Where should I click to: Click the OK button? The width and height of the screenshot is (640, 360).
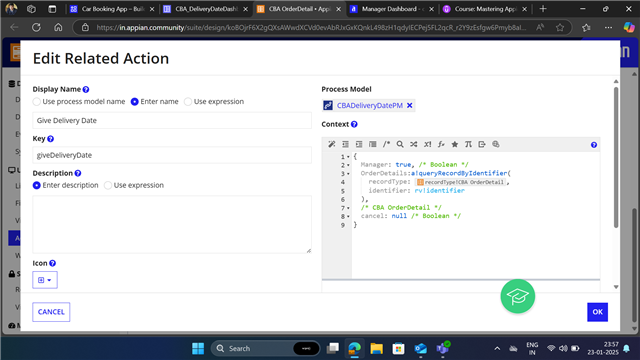pos(598,312)
